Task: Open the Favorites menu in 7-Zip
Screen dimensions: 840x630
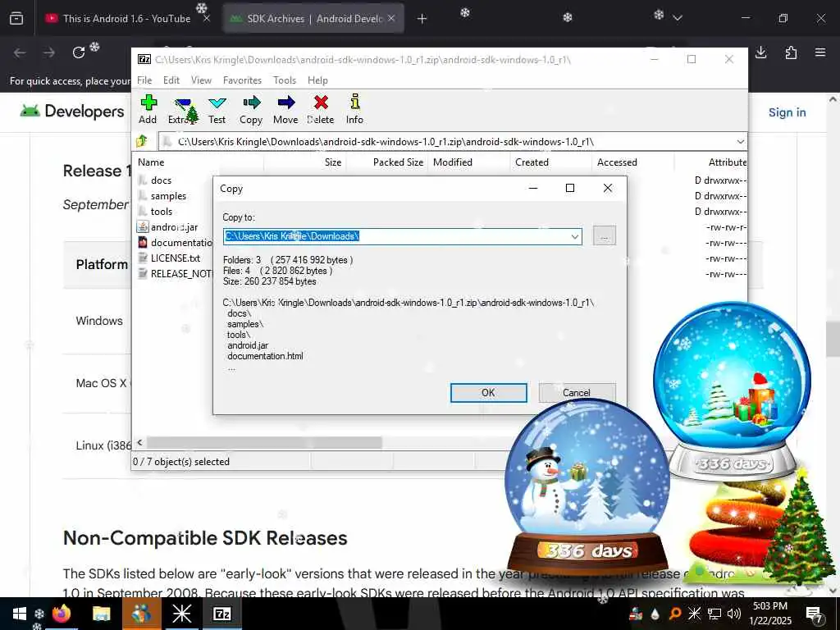Action: pyautogui.click(x=242, y=80)
